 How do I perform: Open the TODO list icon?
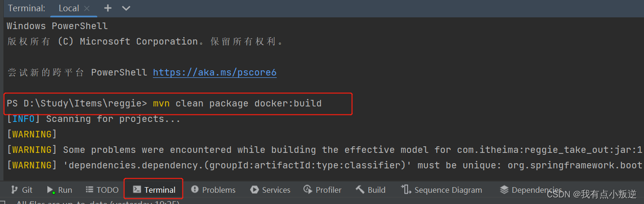[x=90, y=189]
